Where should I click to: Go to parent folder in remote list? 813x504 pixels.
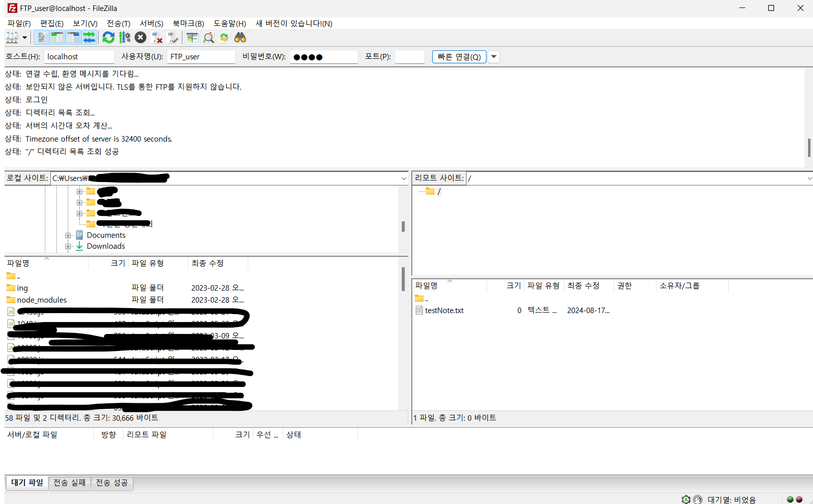422,299
